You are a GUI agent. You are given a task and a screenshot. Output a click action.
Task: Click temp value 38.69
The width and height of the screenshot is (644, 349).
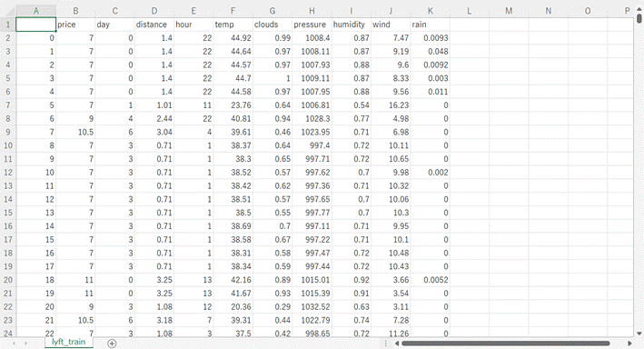tap(233, 226)
